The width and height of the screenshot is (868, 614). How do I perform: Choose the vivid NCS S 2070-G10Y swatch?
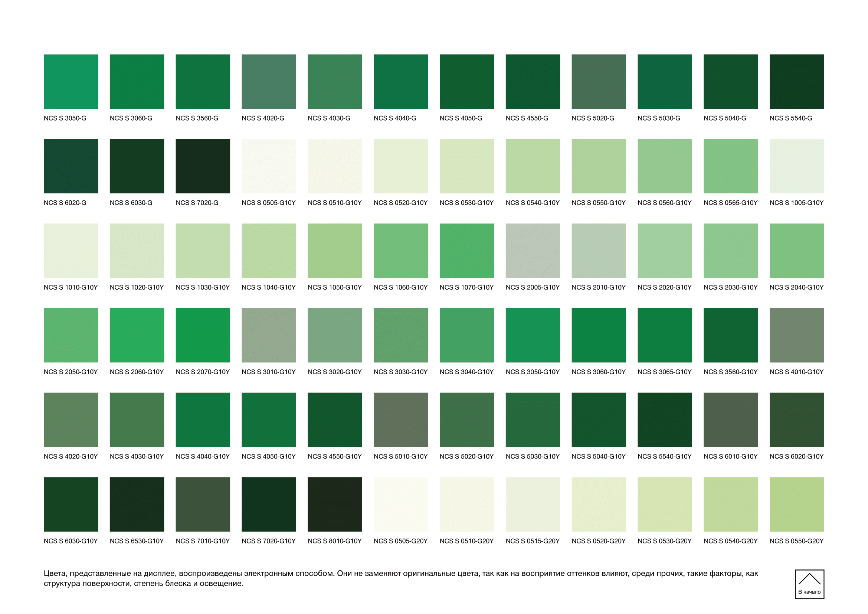pos(203,335)
